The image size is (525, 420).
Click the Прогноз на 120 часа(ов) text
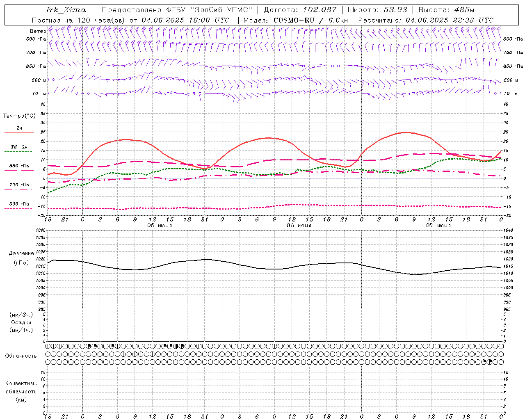click(x=79, y=20)
